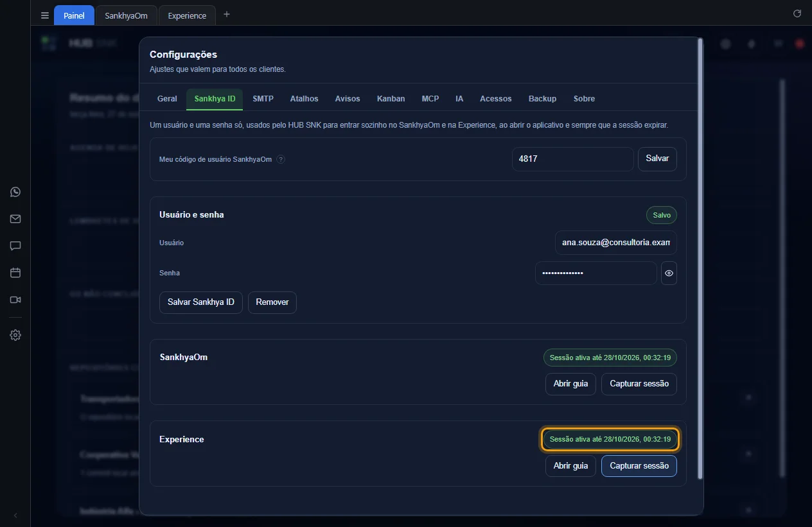Open the Acessos settings tab
Screen dimensions: 812x527
[x=496, y=99]
